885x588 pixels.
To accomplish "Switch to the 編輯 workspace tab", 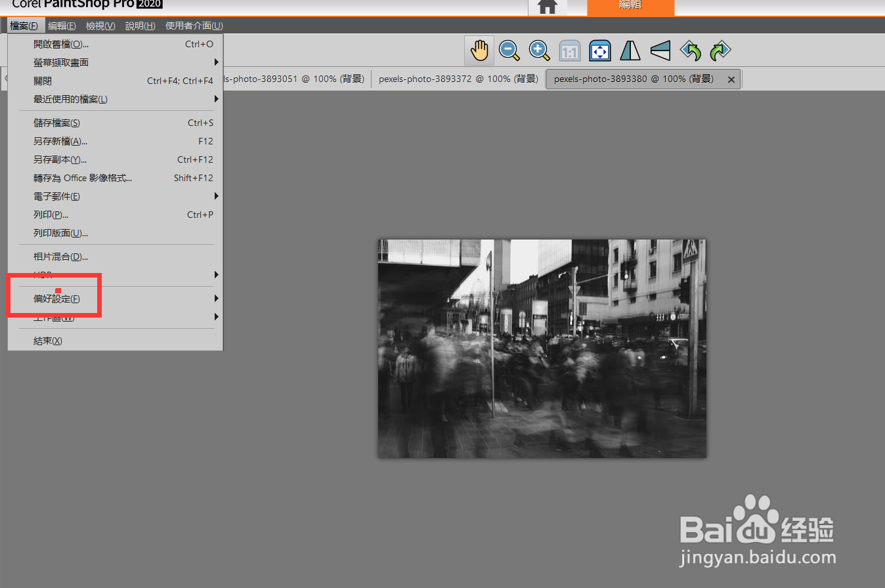I will [630, 7].
